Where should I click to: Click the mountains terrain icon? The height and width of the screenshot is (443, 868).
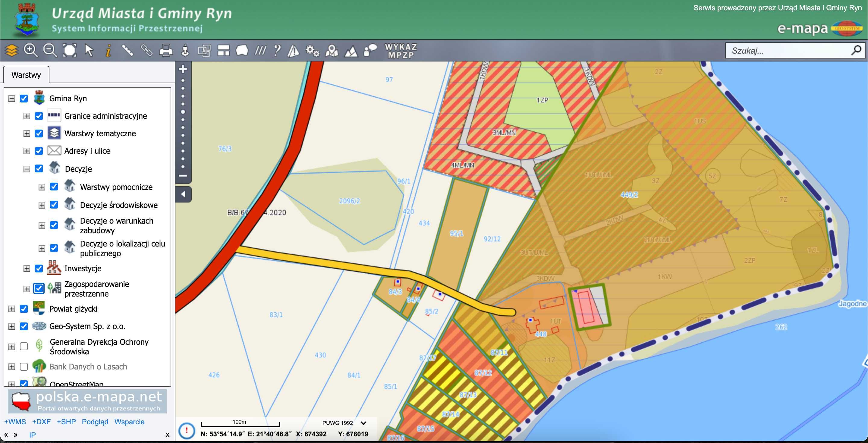[x=351, y=51]
